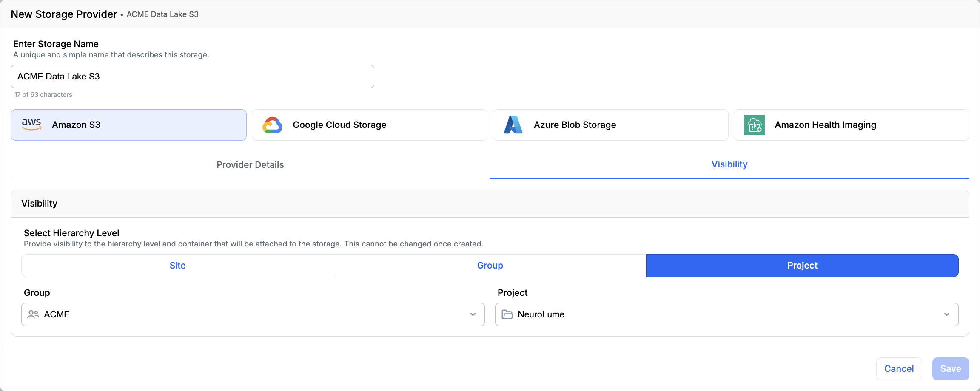This screenshot has height=391, width=980.
Task: Focus the storage name input field
Action: [x=192, y=76]
